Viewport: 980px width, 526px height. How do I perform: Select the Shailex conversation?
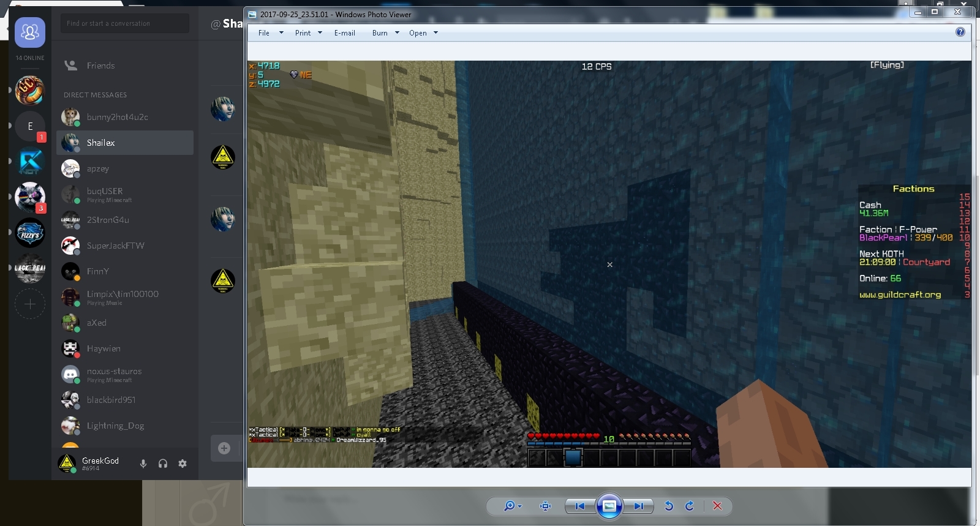click(125, 143)
